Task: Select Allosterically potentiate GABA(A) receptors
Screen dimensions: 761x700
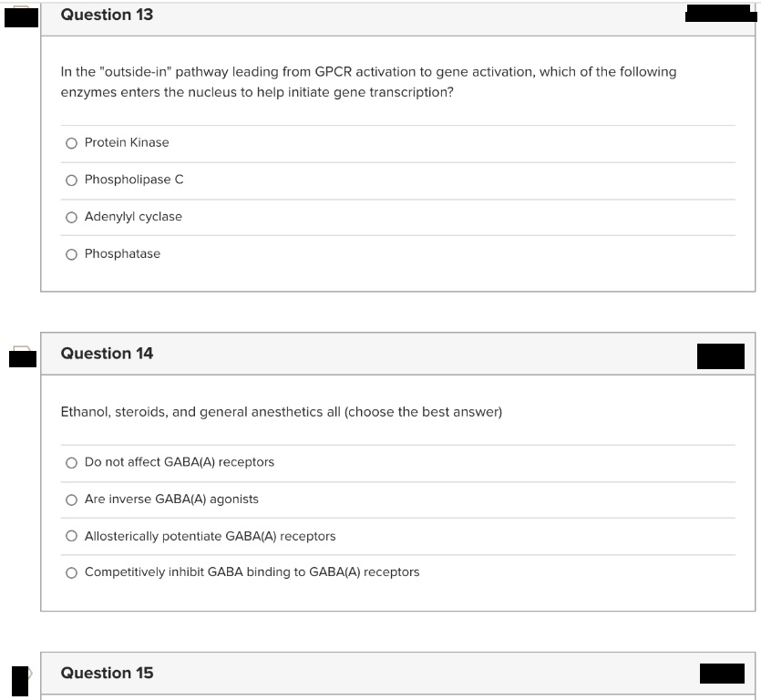Action: pos(71,536)
